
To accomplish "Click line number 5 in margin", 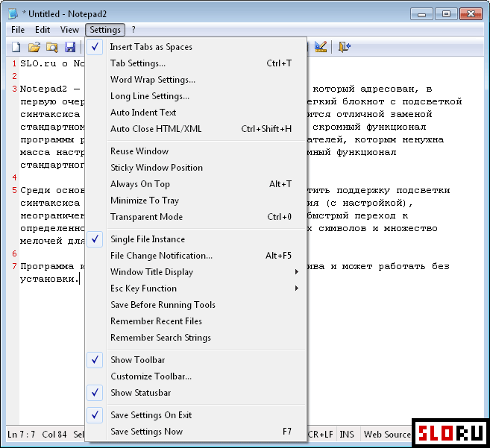I will [14, 190].
